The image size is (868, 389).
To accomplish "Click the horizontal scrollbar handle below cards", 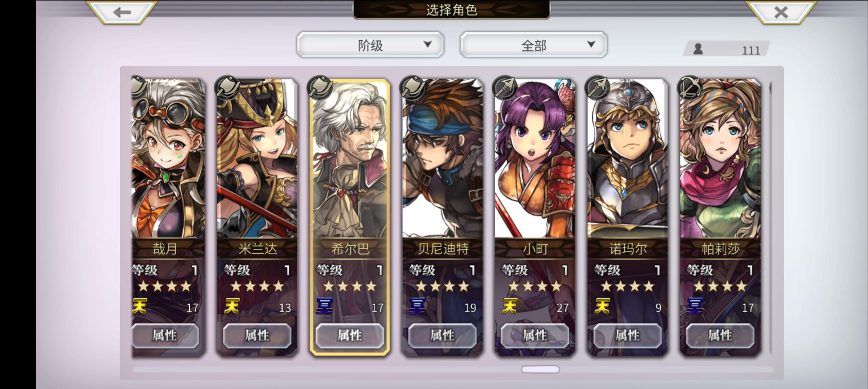I will click(540, 369).
